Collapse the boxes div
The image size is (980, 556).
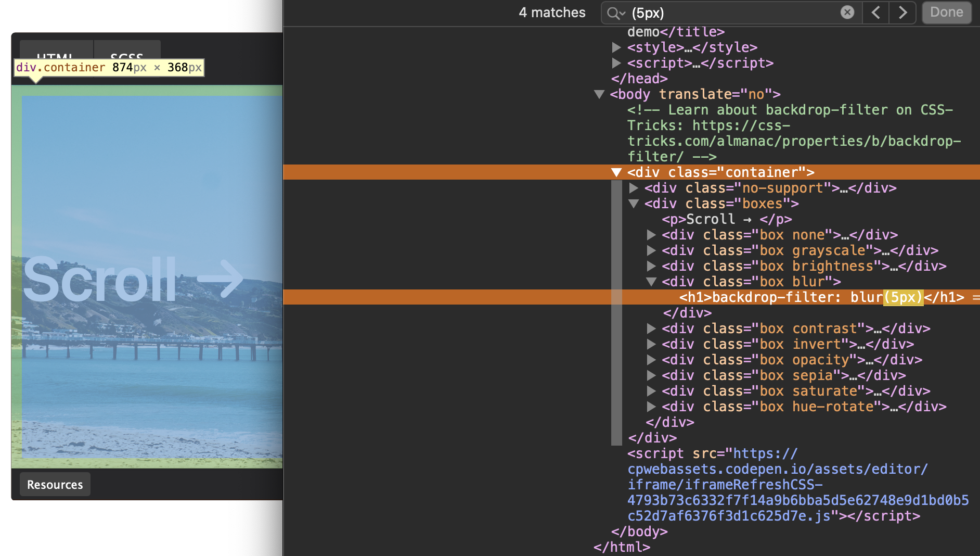pos(634,204)
